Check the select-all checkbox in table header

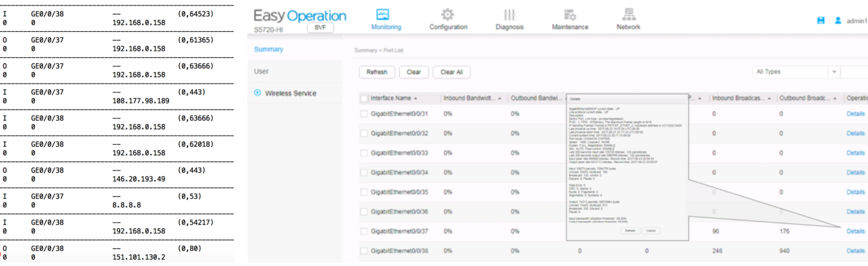coord(364,98)
